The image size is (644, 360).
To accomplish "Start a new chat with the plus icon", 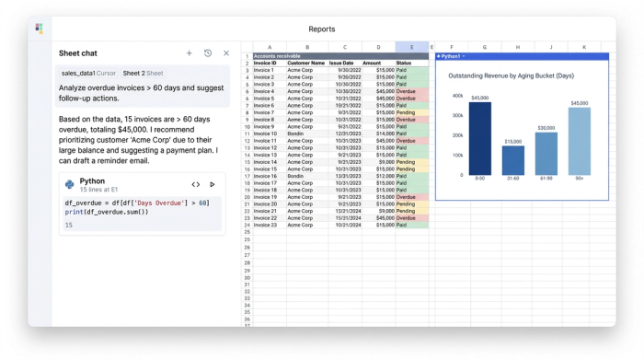I will click(189, 53).
